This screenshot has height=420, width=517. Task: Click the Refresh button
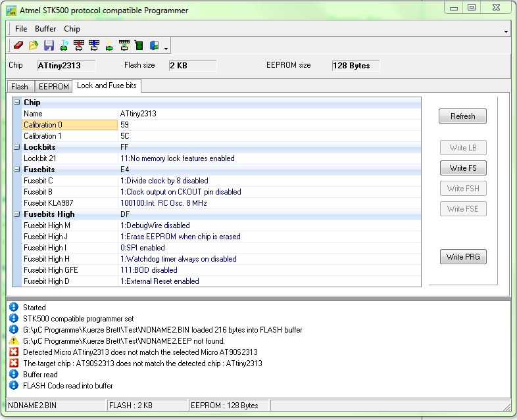click(x=462, y=116)
